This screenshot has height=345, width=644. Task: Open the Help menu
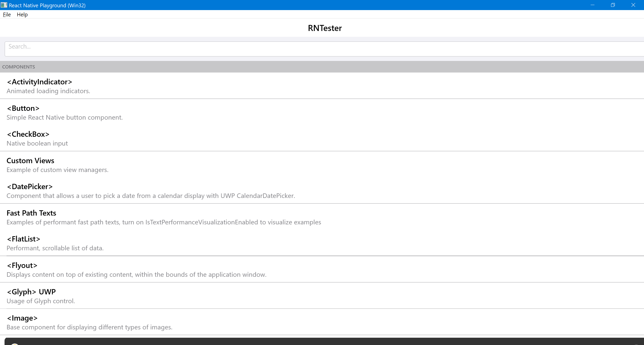click(x=22, y=15)
